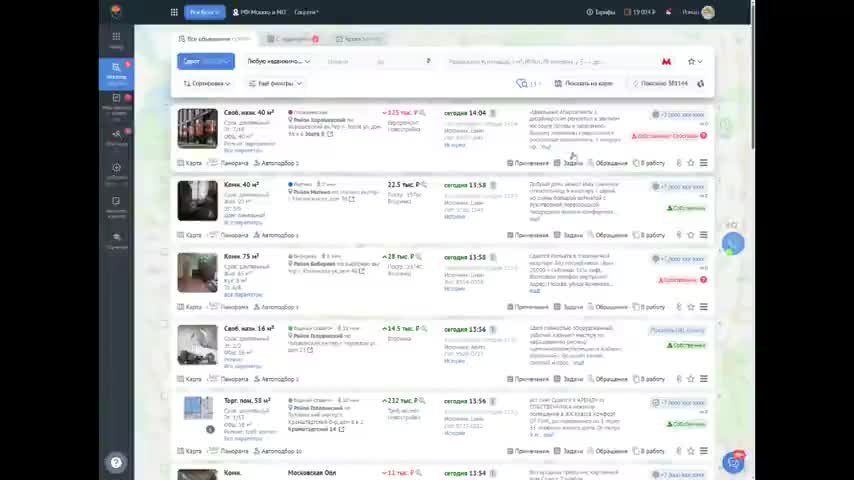Click the help question mark button
The image size is (854, 480).
point(116,463)
